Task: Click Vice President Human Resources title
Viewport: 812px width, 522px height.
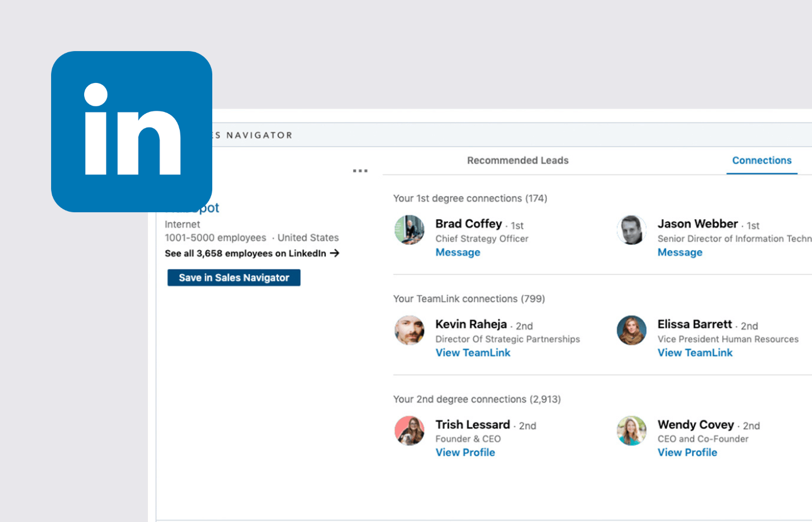Action: (x=728, y=339)
